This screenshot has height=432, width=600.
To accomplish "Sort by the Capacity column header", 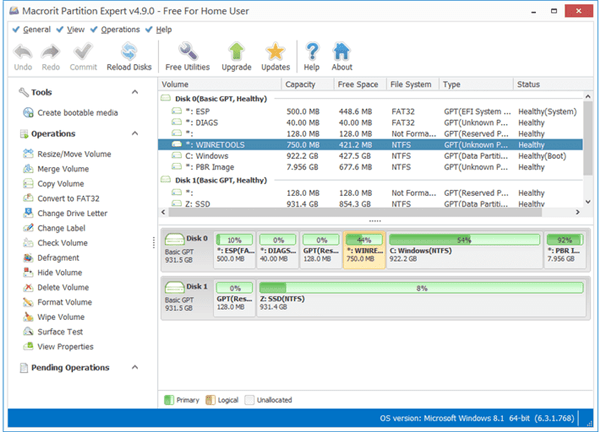I will [x=308, y=84].
